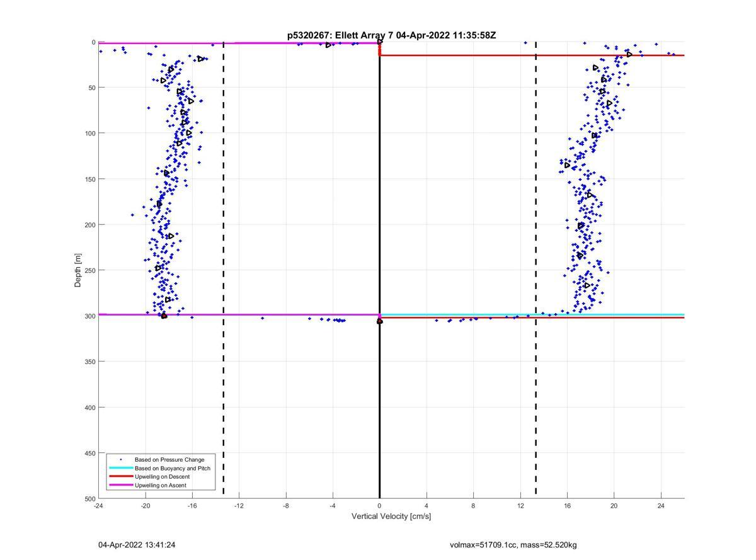Click y-axis tick label '400'

click(x=89, y=408)
